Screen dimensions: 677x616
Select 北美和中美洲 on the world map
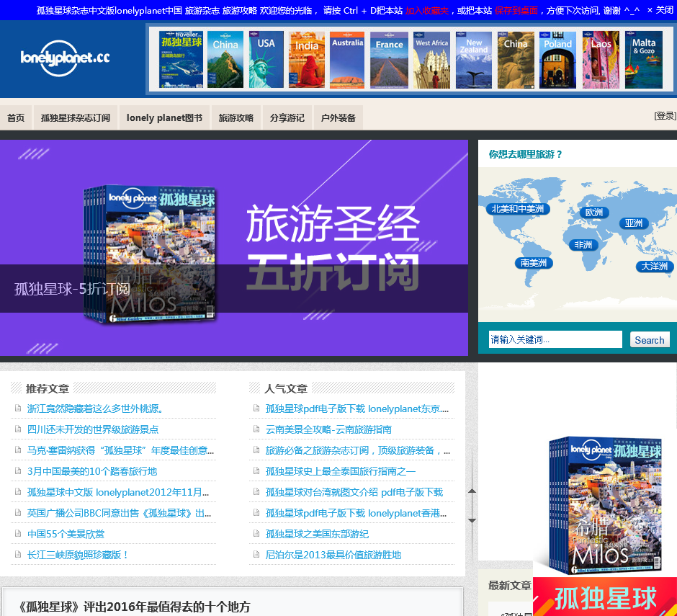[x=518, y=209]
